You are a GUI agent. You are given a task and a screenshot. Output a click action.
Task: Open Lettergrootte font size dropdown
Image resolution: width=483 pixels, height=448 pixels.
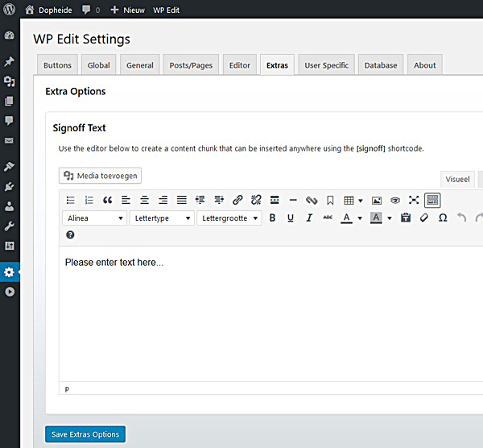tap(229, 218)
